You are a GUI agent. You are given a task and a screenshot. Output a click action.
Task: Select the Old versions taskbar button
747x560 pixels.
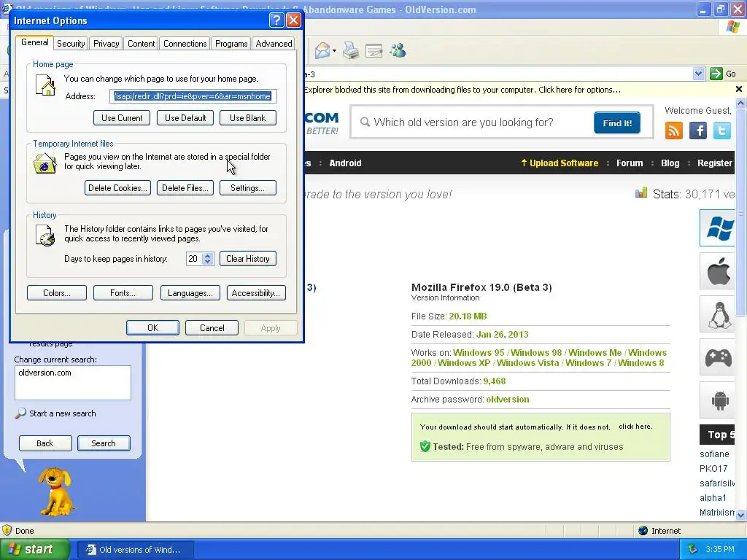[x=135, y=550]
